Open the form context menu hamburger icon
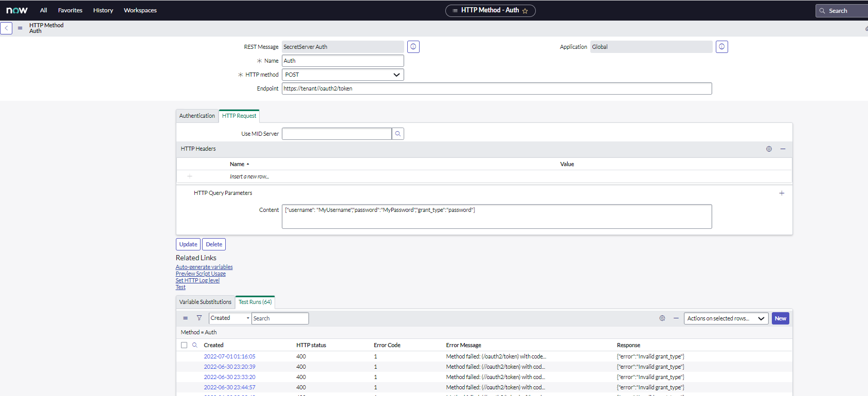The image size is (868, 396). click(20, 28)
